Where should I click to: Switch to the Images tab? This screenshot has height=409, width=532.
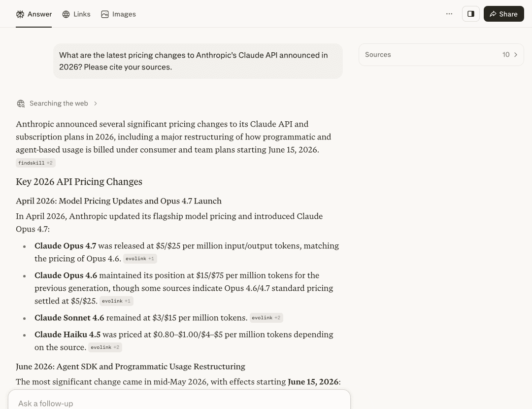(118, 14)
